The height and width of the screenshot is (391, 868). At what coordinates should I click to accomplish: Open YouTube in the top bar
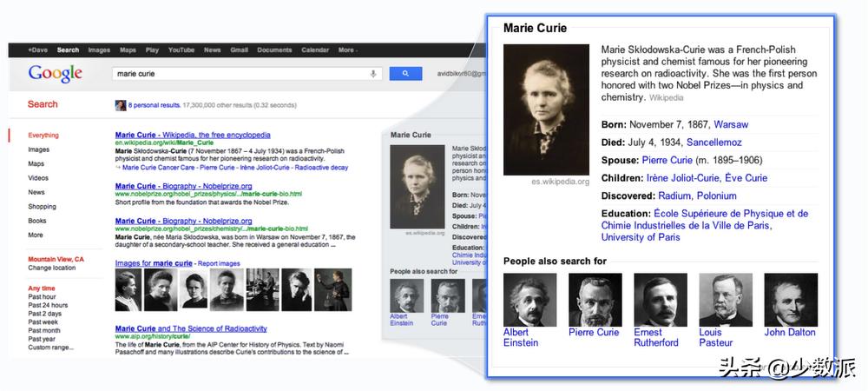(181, 50)
